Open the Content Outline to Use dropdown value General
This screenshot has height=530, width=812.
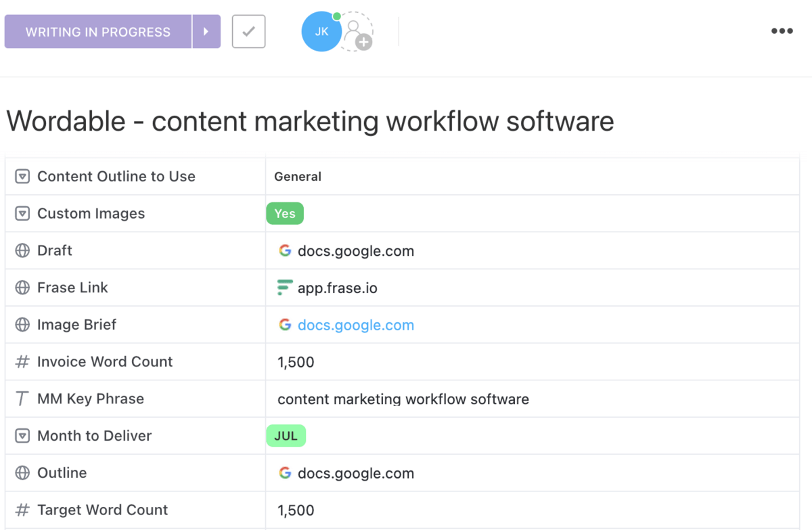298,177
